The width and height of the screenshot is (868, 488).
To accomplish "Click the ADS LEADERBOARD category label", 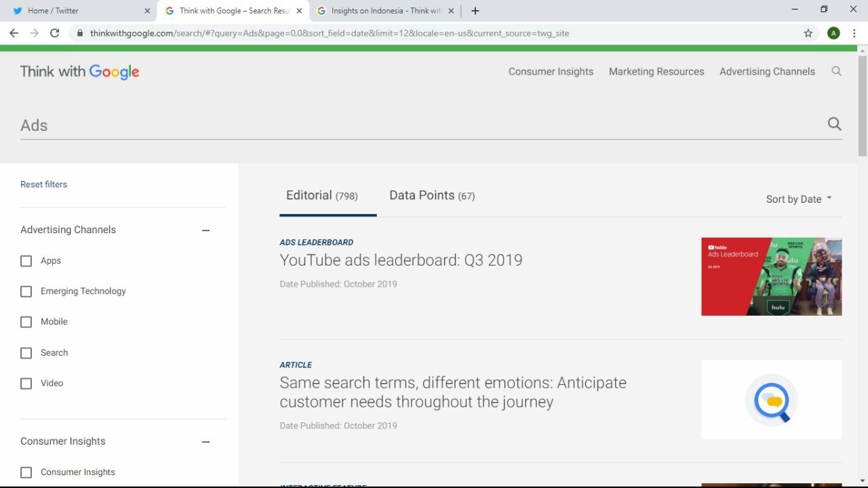I will (316, 243).
